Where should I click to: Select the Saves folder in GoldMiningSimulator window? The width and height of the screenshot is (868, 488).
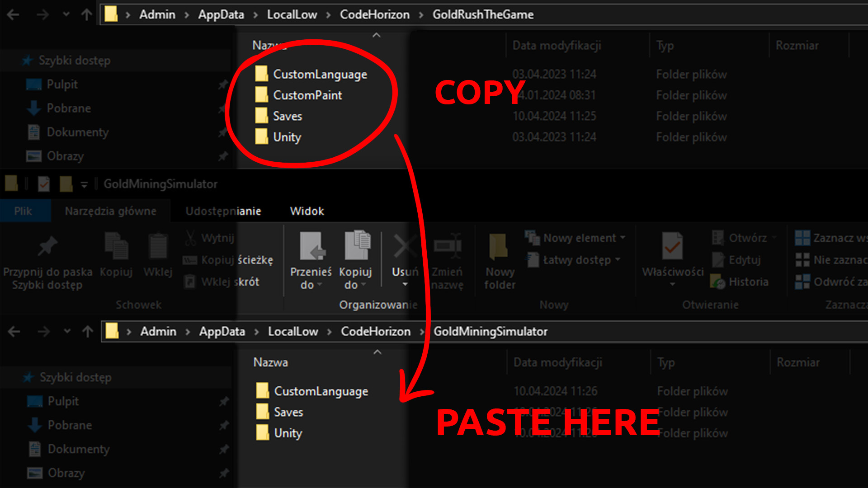(288, 412)
